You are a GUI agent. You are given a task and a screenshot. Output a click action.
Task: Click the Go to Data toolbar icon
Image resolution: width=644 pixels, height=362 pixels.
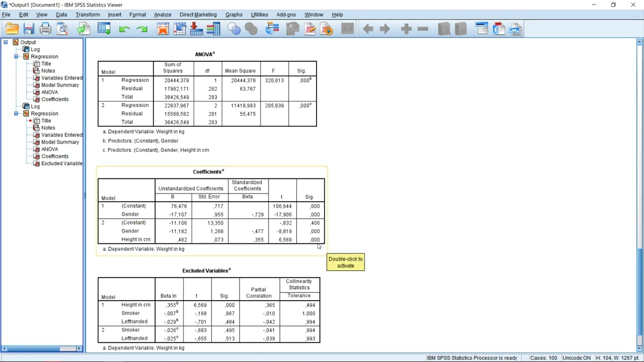[163, 29]
